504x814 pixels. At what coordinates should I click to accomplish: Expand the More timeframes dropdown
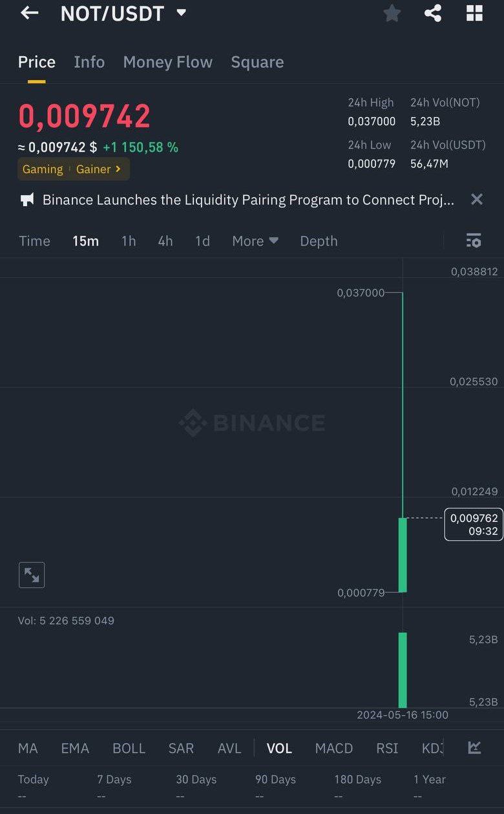point(255,241)
